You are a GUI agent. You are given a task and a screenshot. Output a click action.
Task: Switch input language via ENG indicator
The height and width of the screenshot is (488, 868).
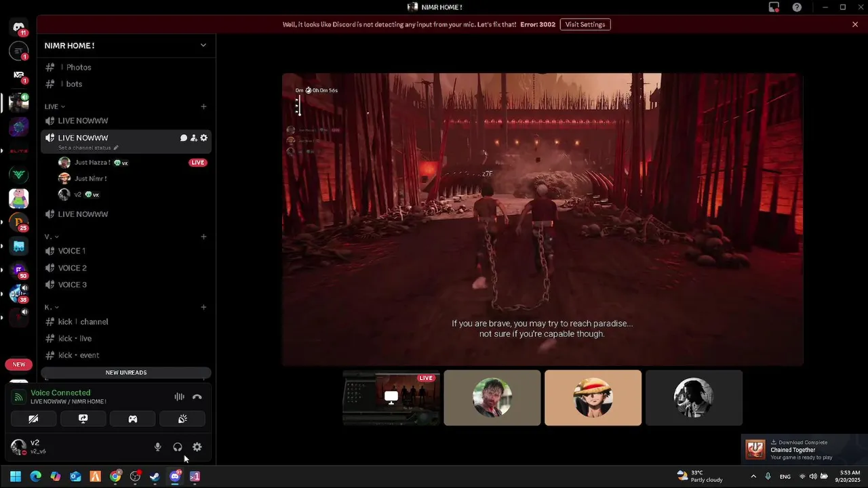(x=785, y=476)
